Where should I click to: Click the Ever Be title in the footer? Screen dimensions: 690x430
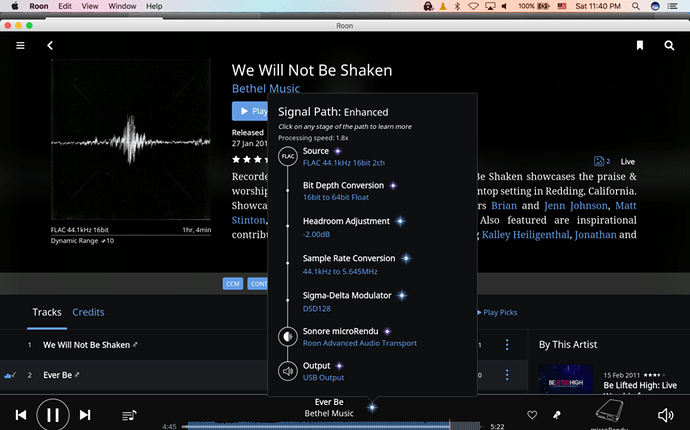click(329, 402)
